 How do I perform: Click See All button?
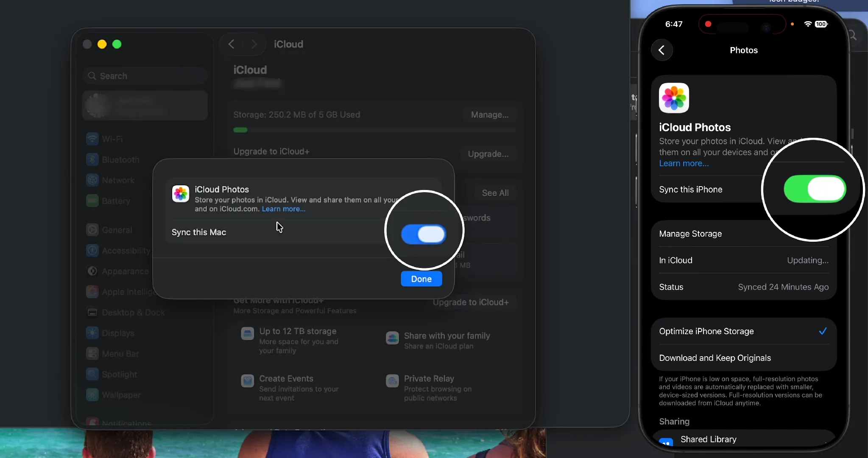(x=495, y=193)
